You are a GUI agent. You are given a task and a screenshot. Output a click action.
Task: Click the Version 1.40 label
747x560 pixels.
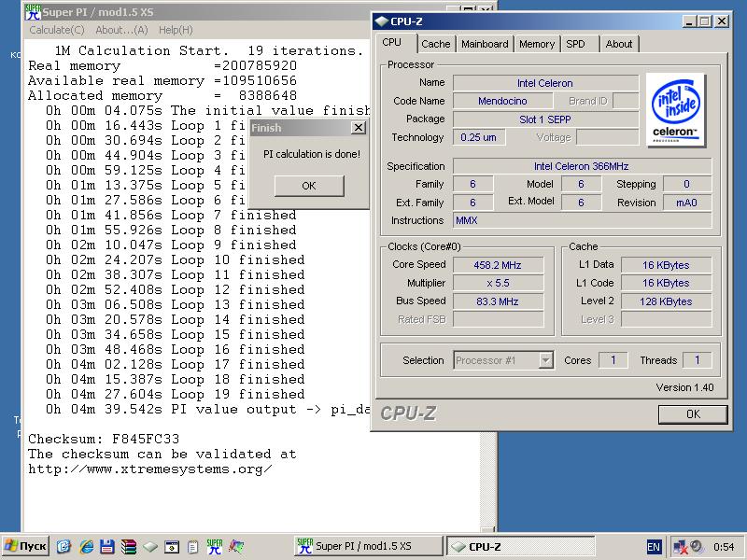click(684, 387)
